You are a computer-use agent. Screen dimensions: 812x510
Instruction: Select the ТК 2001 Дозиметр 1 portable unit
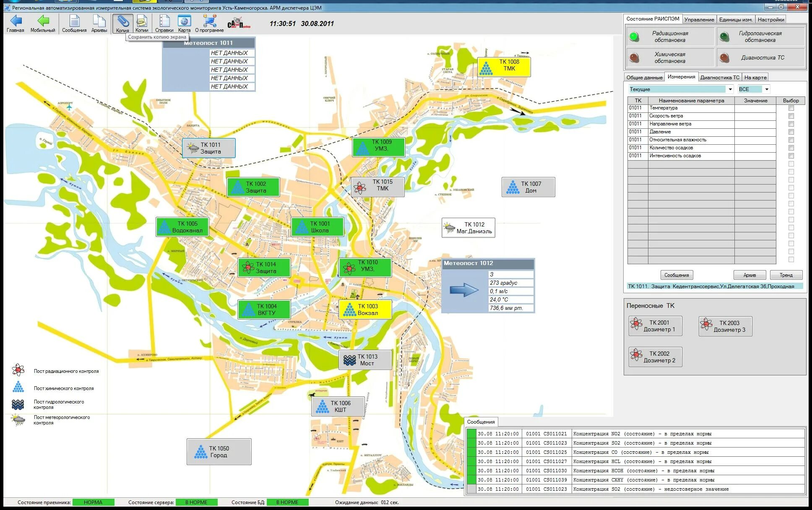(x=655, y=326)
